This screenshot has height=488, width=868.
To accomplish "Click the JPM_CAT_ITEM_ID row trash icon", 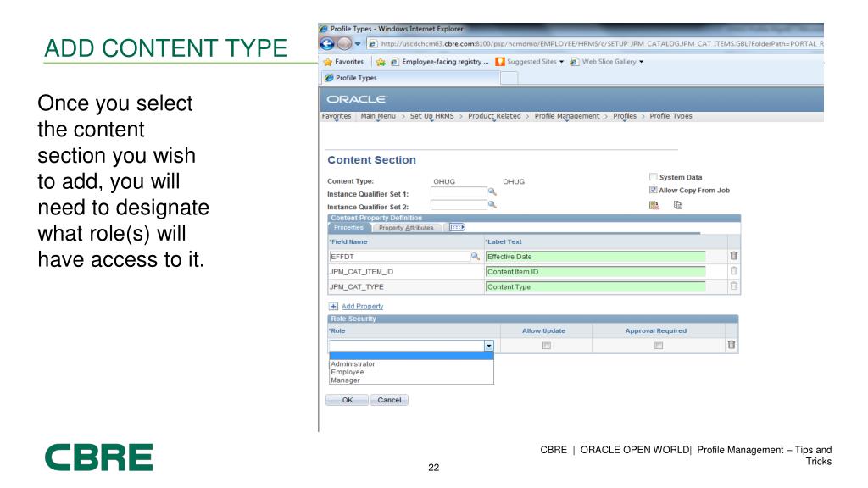I will 733,270.
